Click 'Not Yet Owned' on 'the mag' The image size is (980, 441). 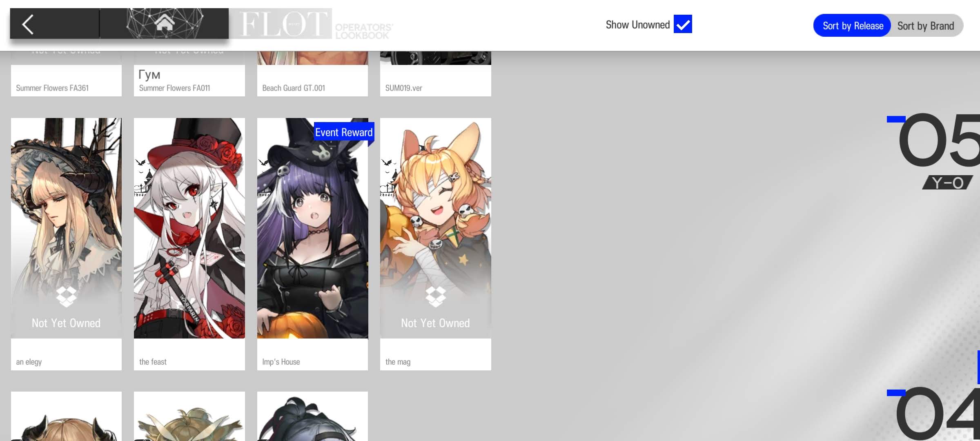435,323
